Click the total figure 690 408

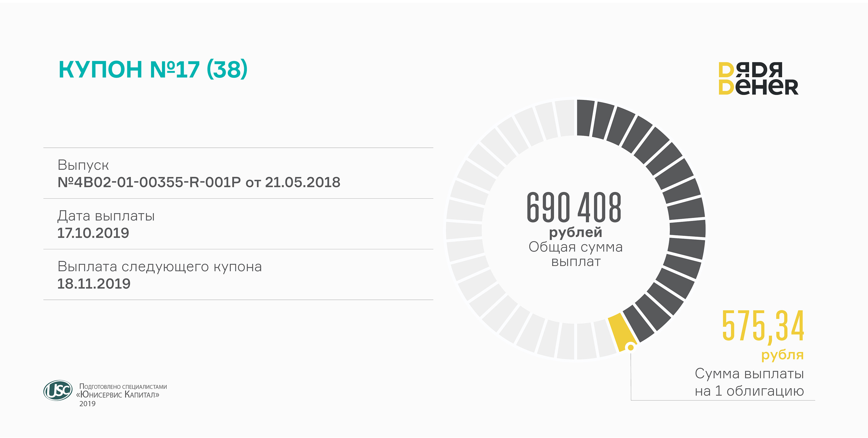pos(574,207)
